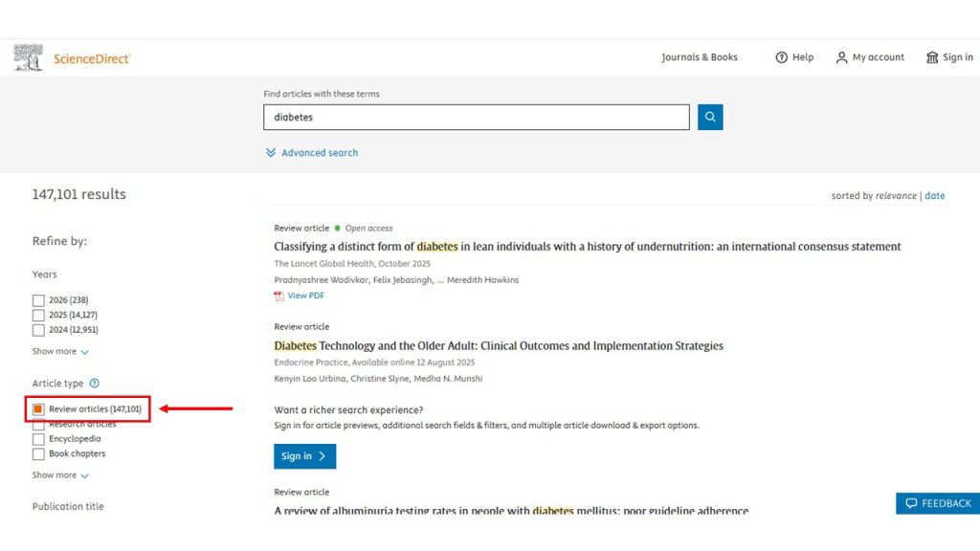Screen dimensions: 980x551
Task: Show more article types
Action: (55, 474)
